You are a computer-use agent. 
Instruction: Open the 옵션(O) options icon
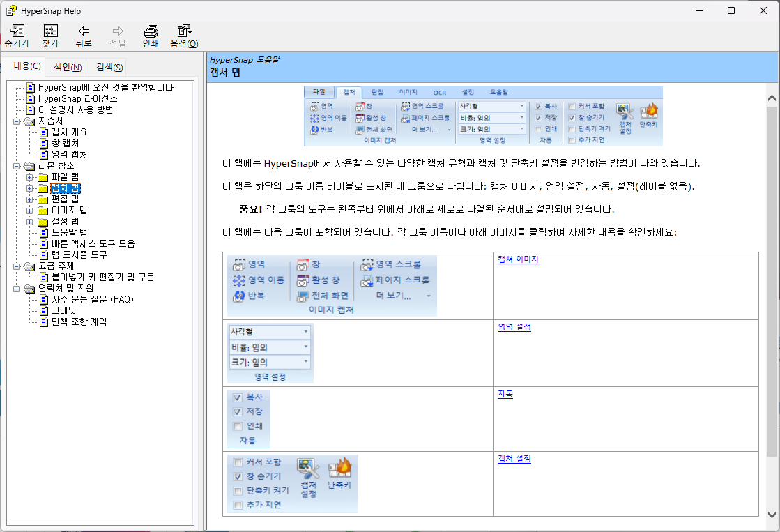(184, 31)
